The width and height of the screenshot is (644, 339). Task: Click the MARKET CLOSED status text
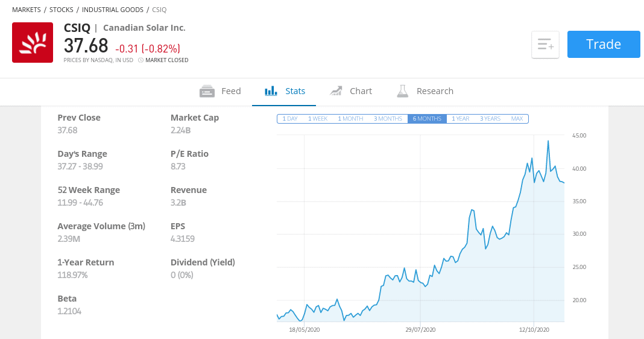pyautogui.click(x=167, y=60)
